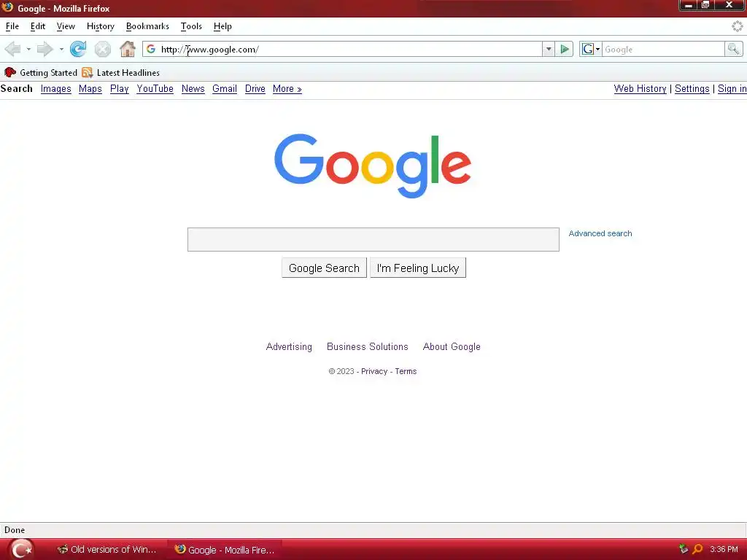Screen dimensions: 747x560
Task: Click the green system tray icon
Action: [683, 549]
